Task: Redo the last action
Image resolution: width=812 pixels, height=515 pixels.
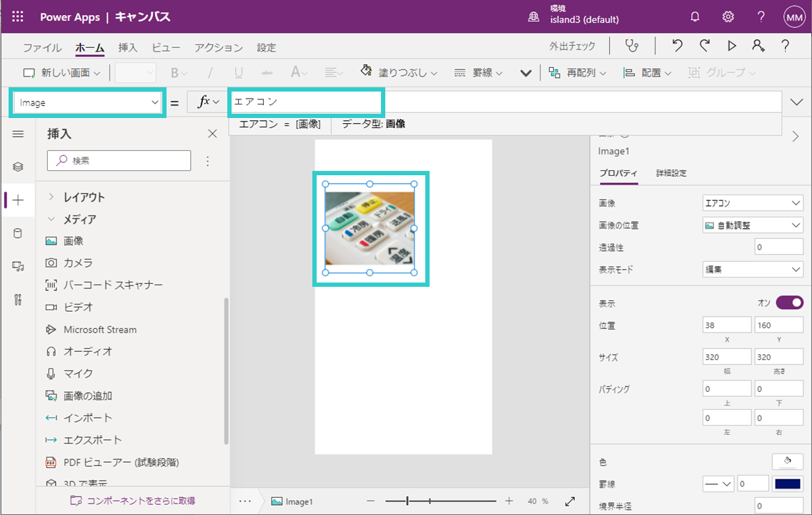Action: 704,46
